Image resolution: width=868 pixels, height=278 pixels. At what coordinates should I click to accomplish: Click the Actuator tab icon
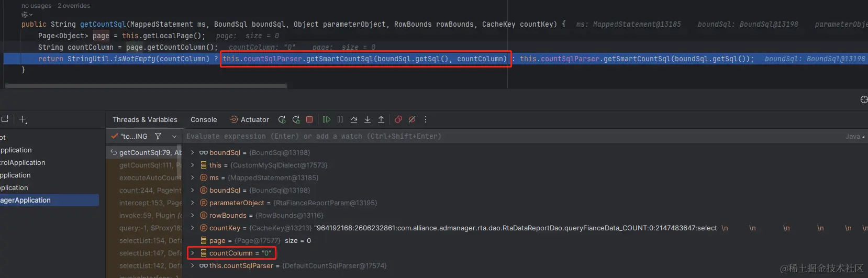click(233, 119)
